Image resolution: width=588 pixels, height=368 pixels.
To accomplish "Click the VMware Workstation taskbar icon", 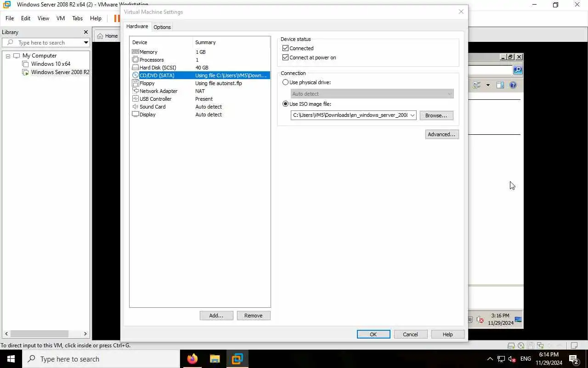I will [x=237, y=359].
